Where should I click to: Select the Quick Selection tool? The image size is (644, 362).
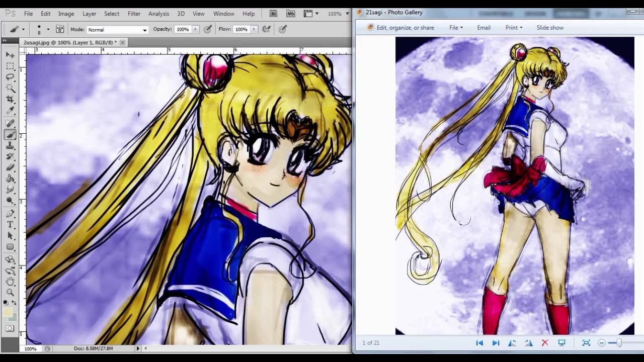click(x=10, y=88)
